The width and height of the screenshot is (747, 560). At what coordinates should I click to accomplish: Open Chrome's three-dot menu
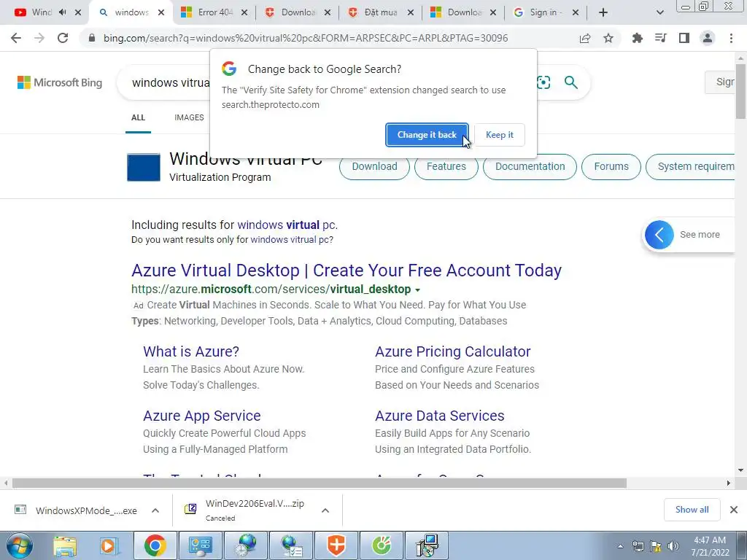731,38
